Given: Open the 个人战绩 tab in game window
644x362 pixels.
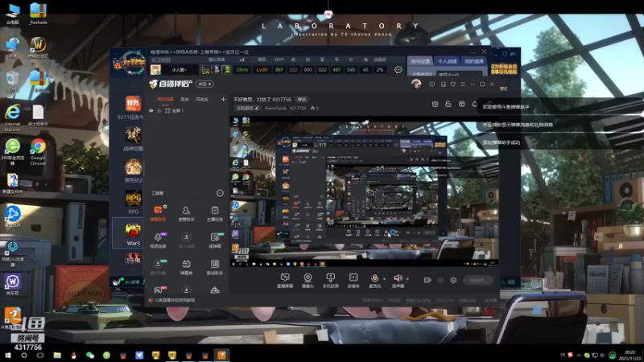Looking at the screenshot, I should [447, 61].
